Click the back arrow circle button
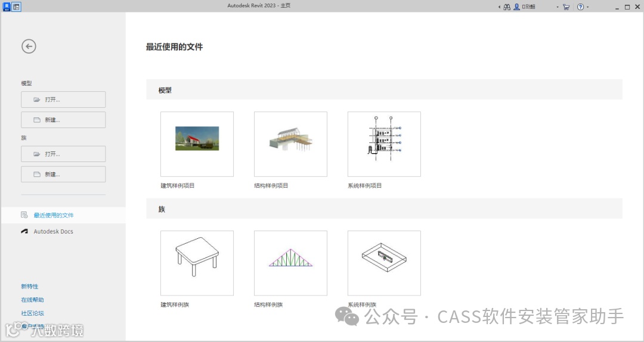This screenshot has width=644, height=342. click(29, 46)
